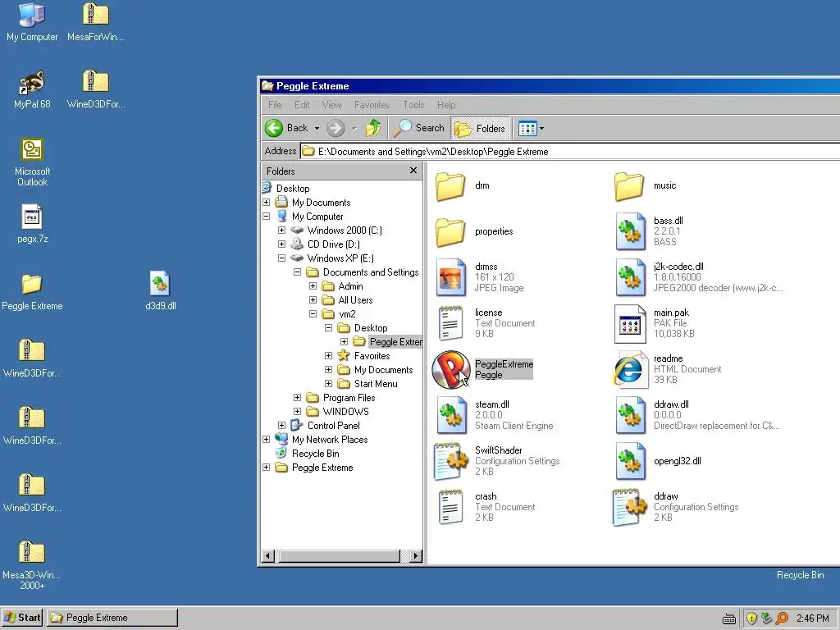Image resolution: width=840 pixels, height=630 pixels.
Task: Click the Search toolbar button
Action: coord(419,128)
